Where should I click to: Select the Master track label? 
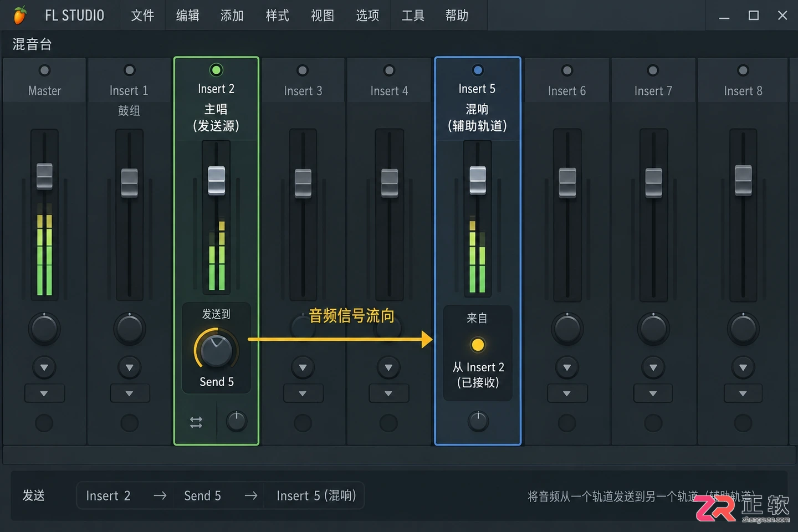point(44,91)
